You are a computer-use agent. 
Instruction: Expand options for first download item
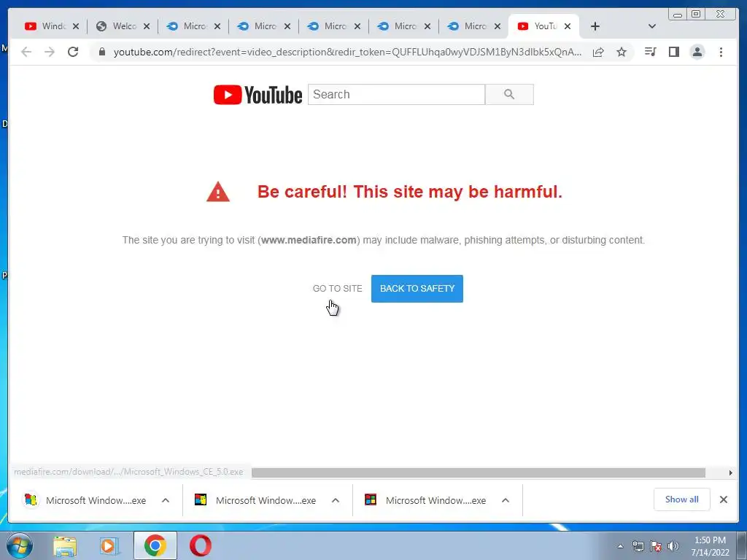click(166, 500)
